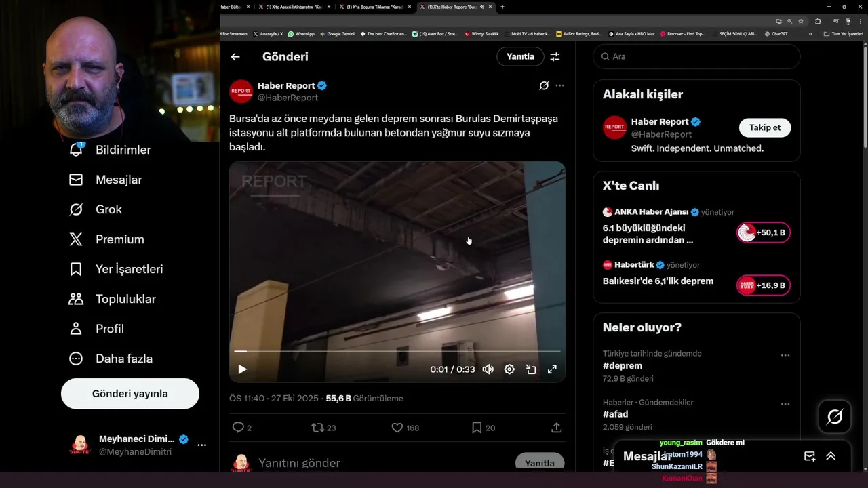Share the post via upload icon

[557, 428]
